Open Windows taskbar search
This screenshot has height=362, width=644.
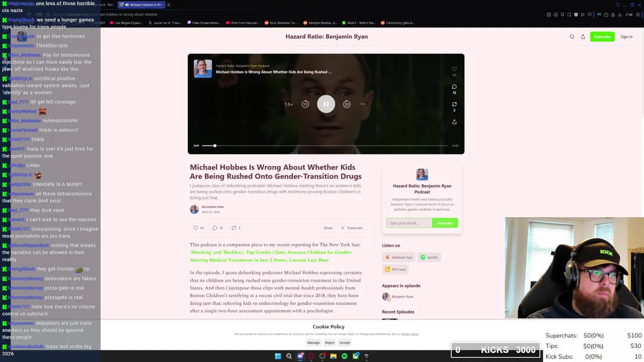point(289,356)
